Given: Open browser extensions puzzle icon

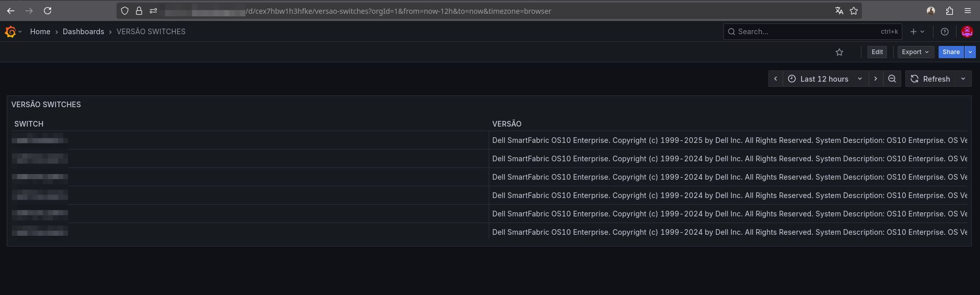Looking at the screenshot, I should (x=949, y=11).
